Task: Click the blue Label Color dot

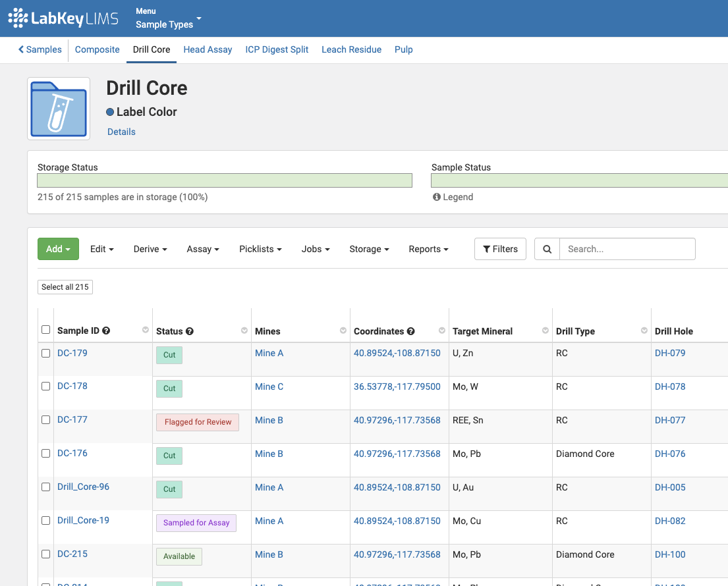Action: click(x=110, y=112)
